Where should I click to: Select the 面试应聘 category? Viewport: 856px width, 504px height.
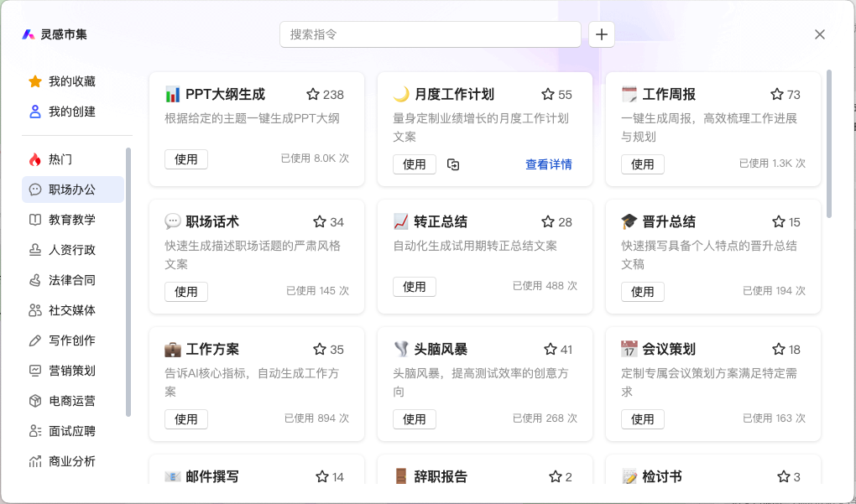[73, 431]
